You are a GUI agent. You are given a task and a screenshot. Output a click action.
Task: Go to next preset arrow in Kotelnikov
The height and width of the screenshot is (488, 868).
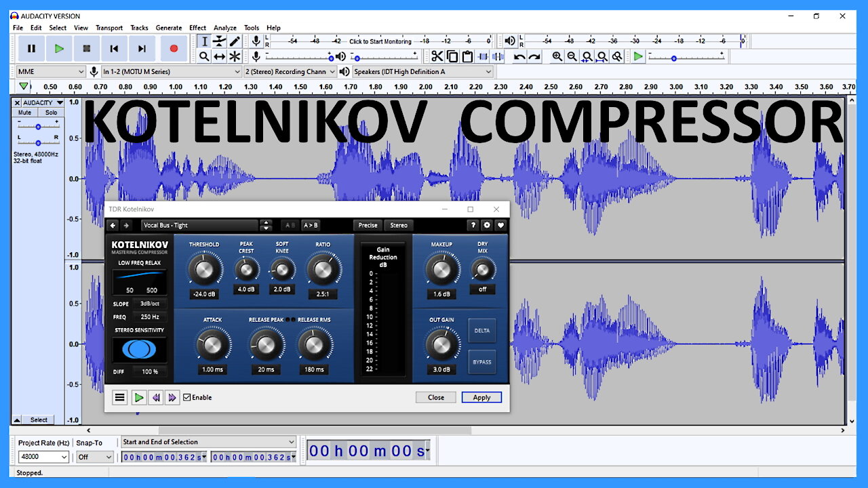click(125, 225)
